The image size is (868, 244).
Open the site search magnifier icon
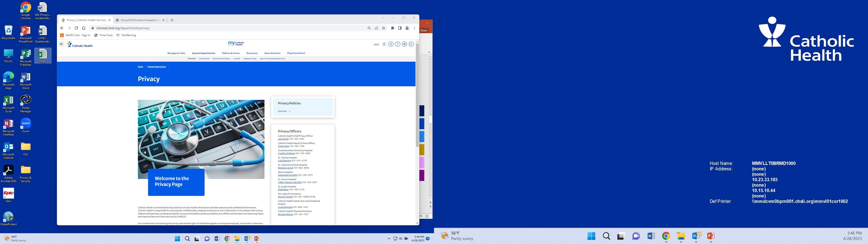[x=411, y=44]
